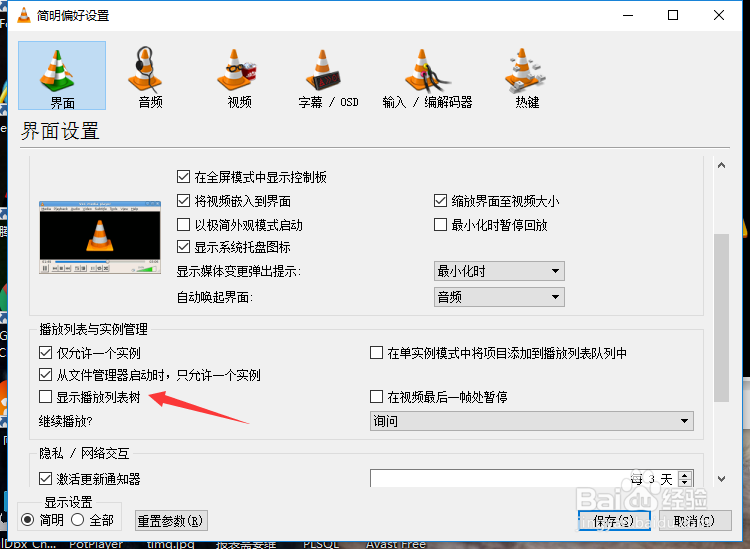Toggle 将视频嵌入到界面 checkbox

183,201
